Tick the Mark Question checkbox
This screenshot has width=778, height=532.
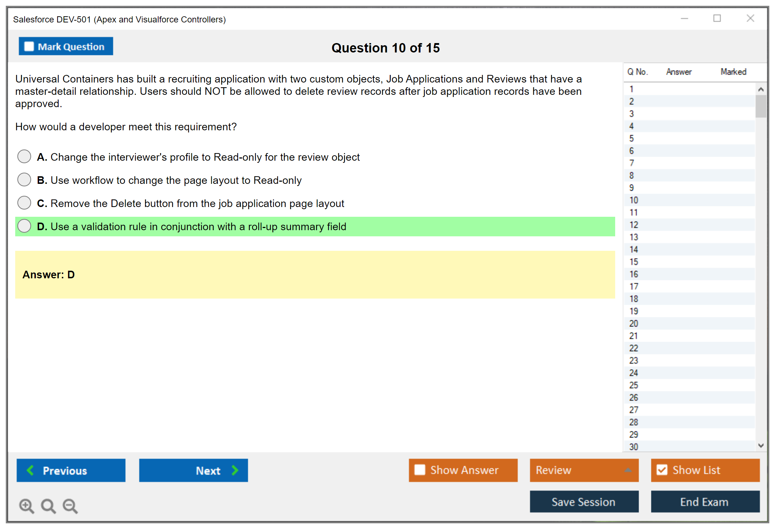pyautogui.click(x=29, y=47)
